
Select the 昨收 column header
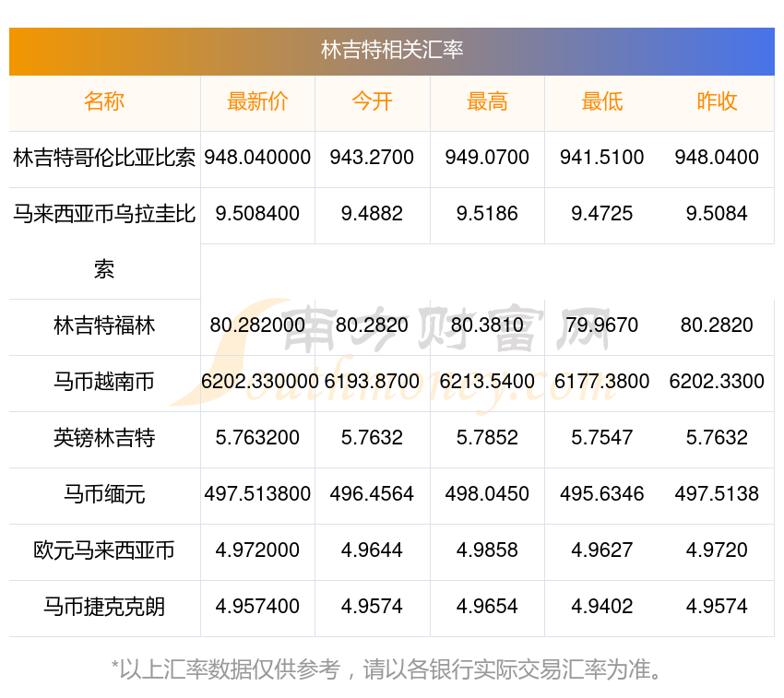[x=717, y=101]
